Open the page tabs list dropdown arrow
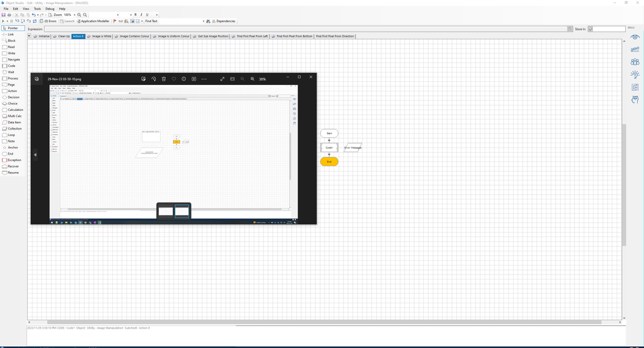The width and height of the screenshot is (644, 348). point(30,36)
